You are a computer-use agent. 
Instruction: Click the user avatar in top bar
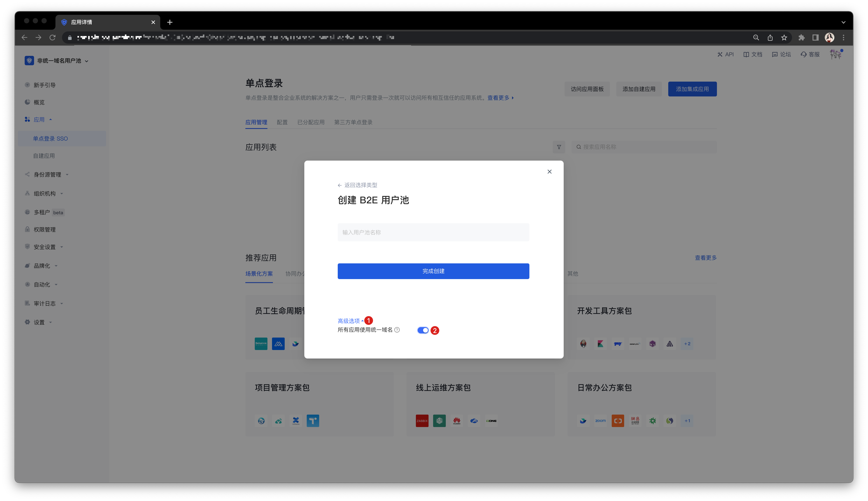point(835,54)
